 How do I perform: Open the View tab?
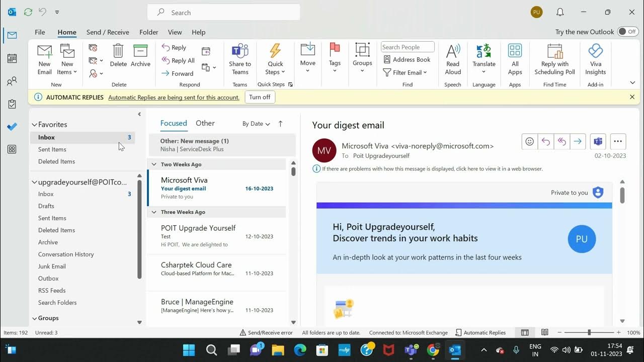175,32
